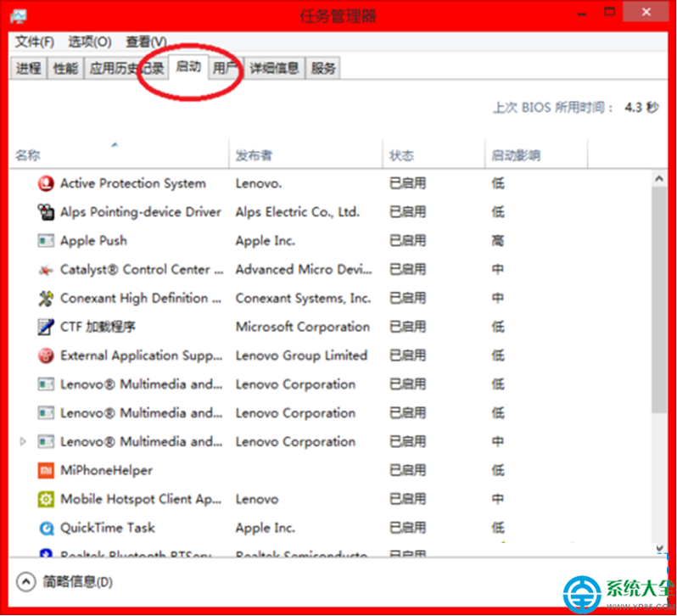Click the Apple Push icon
677x616 pixels.
click(46, 240)
